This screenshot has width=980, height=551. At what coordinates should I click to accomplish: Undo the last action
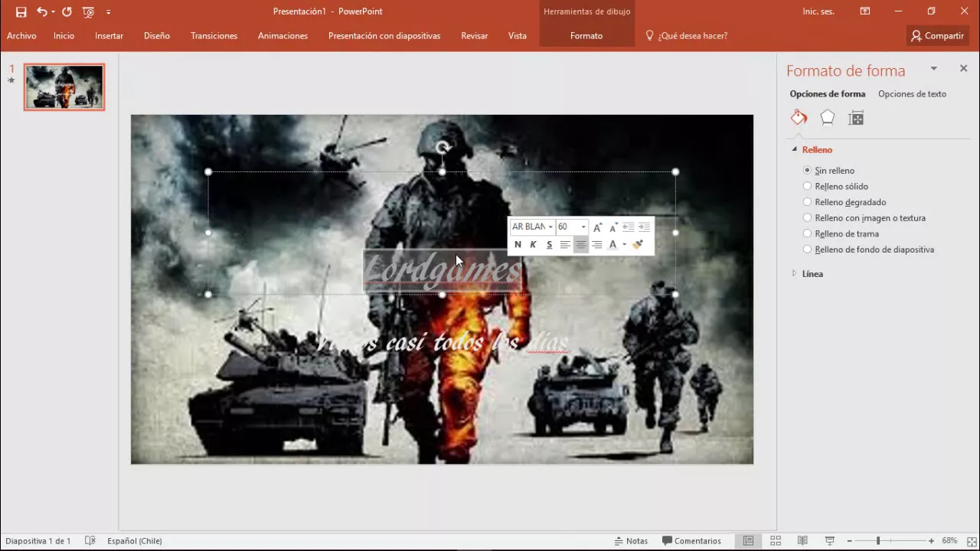tap(41, 12)
